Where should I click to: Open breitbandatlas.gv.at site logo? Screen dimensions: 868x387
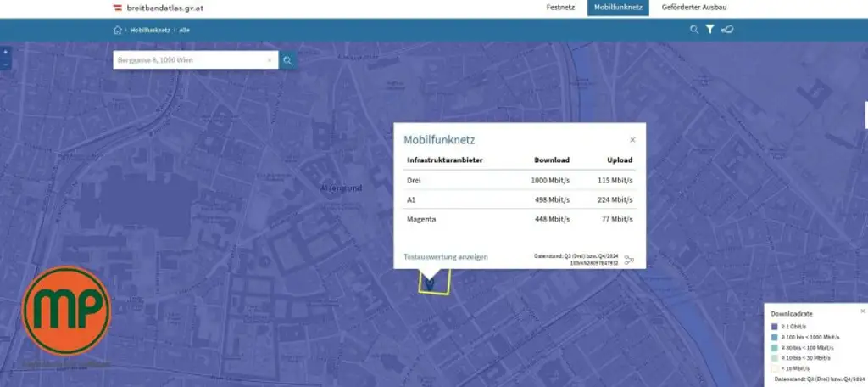click(x=159, y=8)
